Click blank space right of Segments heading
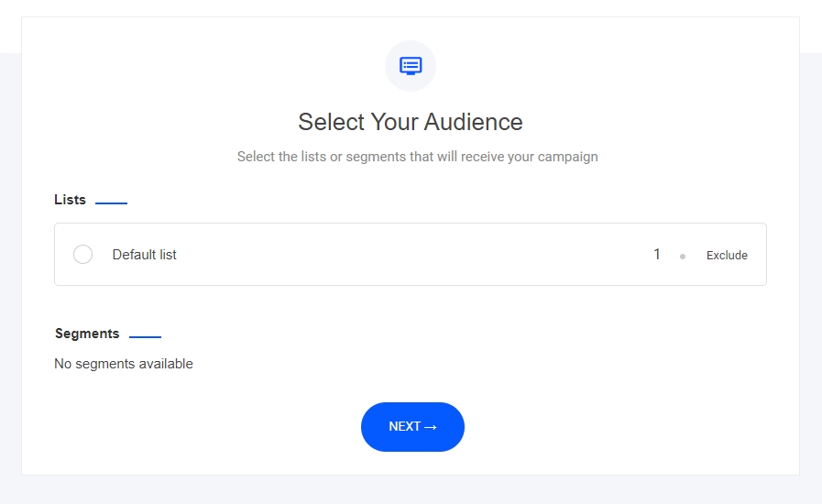This screenshot has height=504, width=822. coord(458,334)
